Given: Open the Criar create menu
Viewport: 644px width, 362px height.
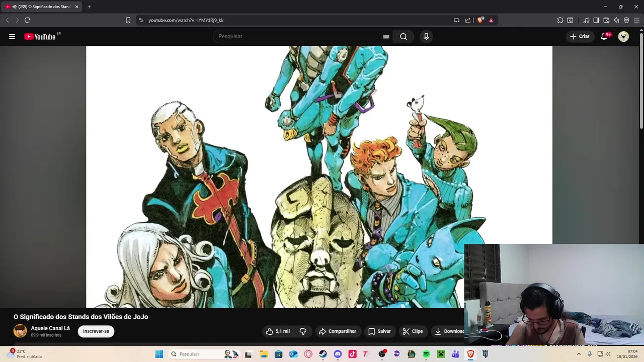Looking at the screenshot, I should 580,36.
